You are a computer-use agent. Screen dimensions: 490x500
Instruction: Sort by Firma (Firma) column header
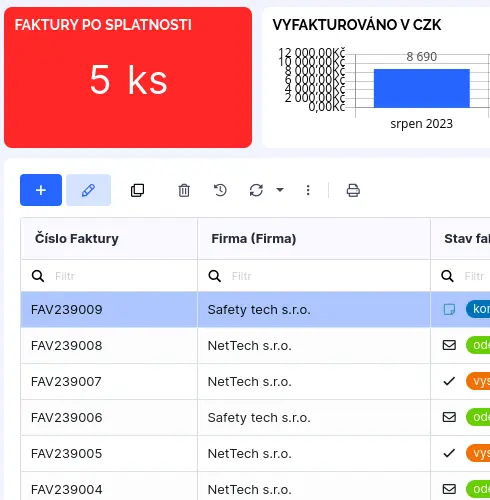click(254, 239)
